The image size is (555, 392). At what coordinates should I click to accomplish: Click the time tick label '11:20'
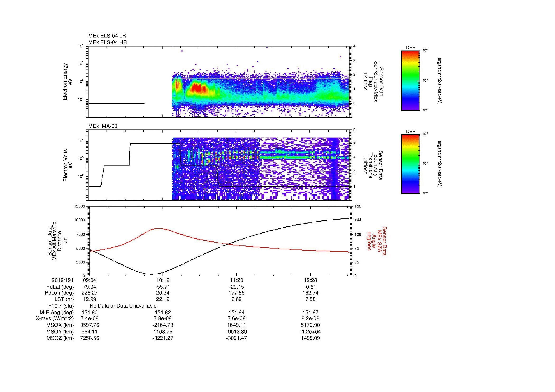tap(236, 280)
